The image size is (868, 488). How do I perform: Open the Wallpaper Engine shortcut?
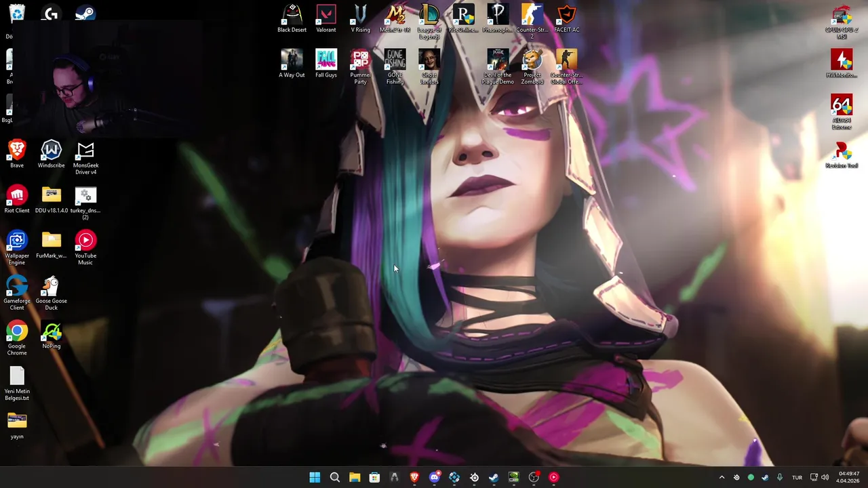coord(17,248)
